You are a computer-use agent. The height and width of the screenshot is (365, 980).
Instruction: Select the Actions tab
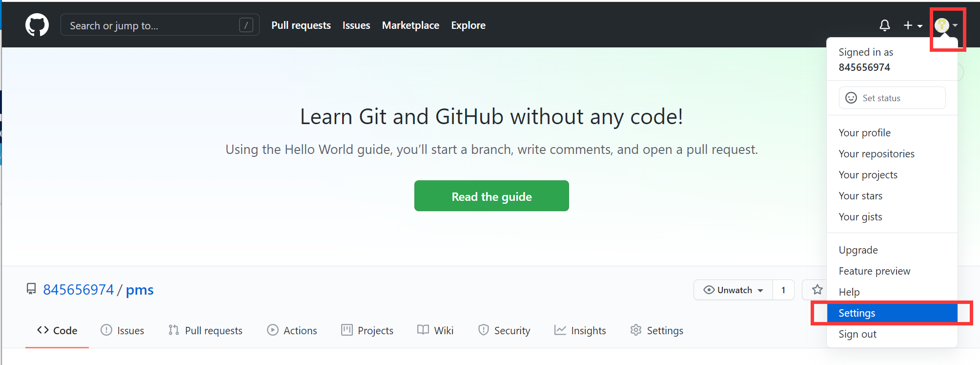pos(292,330)
